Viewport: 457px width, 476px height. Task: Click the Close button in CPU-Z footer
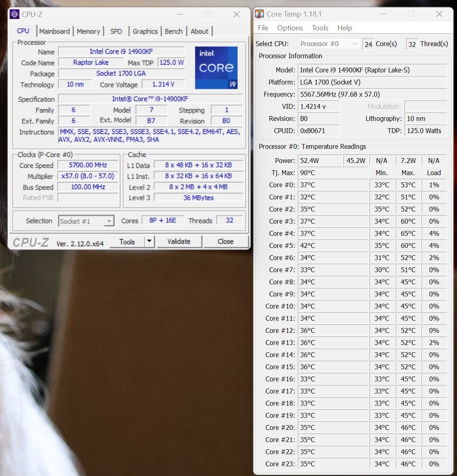click(225, 241)
